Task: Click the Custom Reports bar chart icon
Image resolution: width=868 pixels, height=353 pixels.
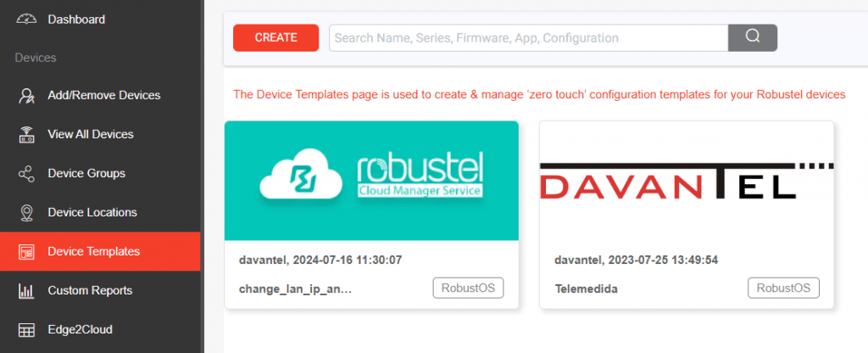Action: tap(26, 290)
